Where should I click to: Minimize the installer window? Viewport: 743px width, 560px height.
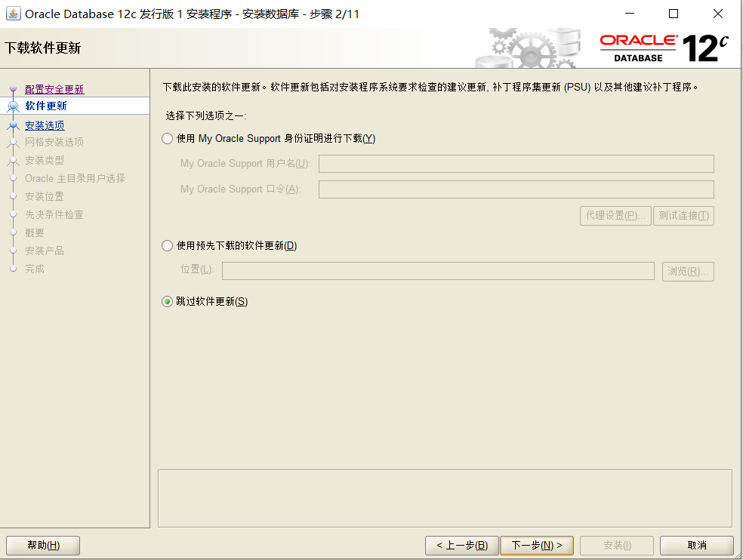[630, 14]
